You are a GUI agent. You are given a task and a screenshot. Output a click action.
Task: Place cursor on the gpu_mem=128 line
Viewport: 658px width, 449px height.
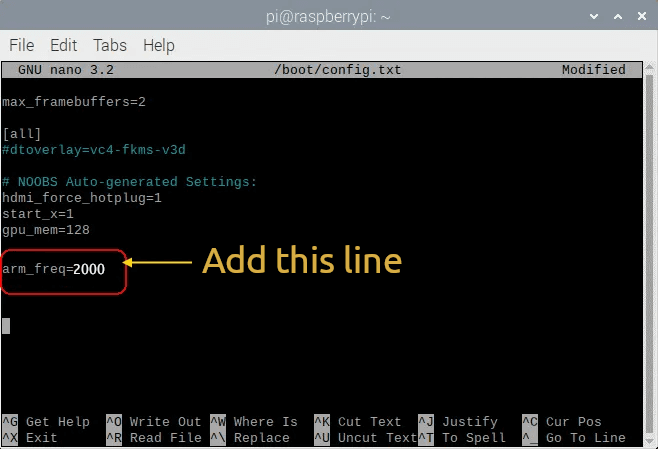pos(46,230)
